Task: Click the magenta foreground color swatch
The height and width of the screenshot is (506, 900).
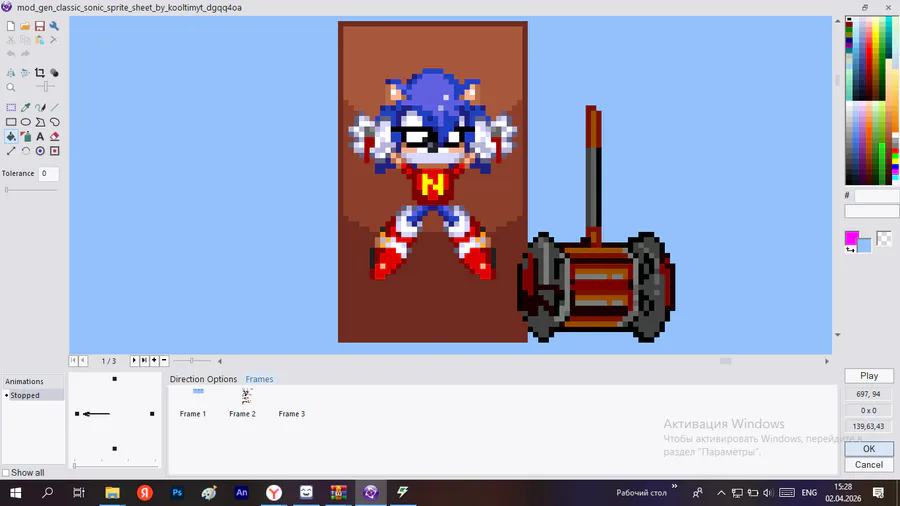Action: [x=851, y=238]
